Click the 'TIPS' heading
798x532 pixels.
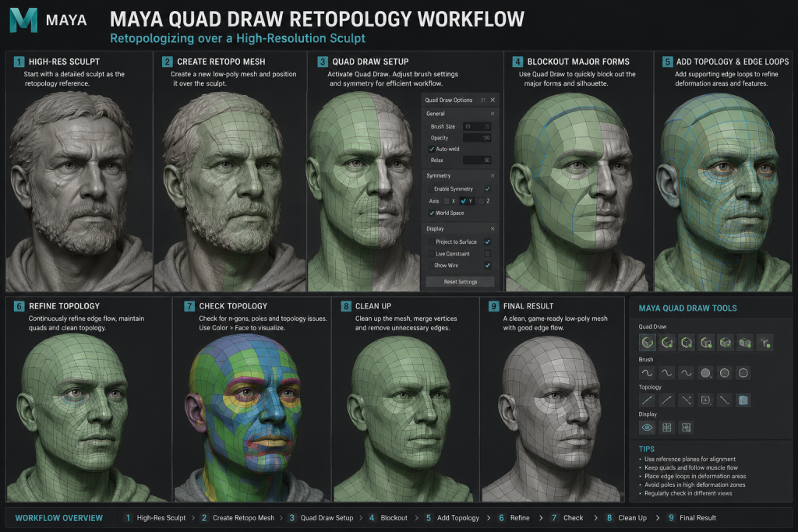click(x=646, y=449)
